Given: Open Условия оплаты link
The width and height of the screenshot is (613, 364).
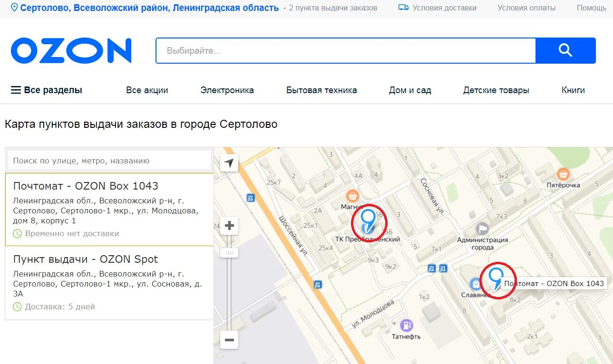Looking at the screenshot, I should point(526,8).
